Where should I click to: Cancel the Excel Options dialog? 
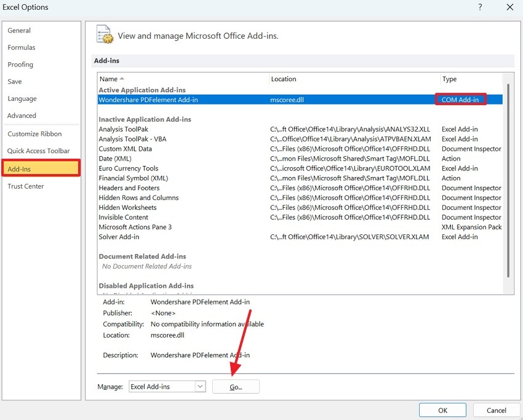[x=497, y=410]
